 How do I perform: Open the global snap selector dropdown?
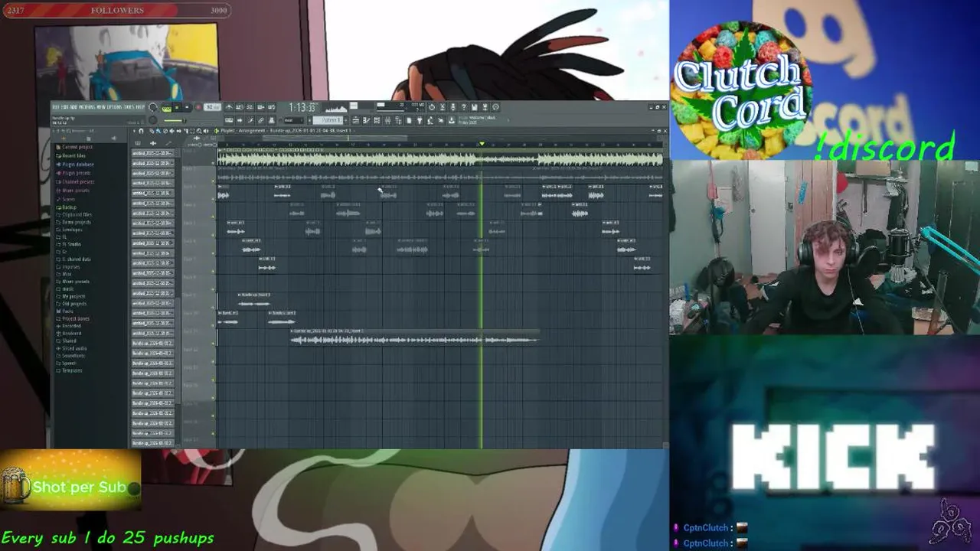(x=292, y=120)
